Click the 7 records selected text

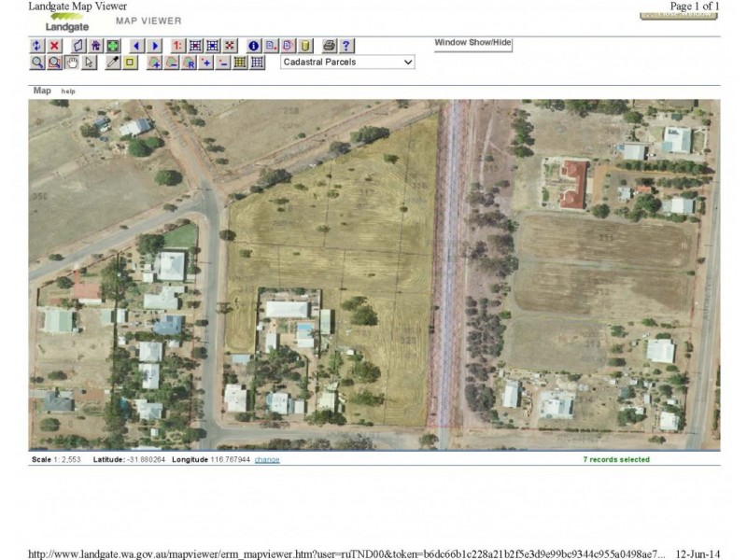[616, 458]
